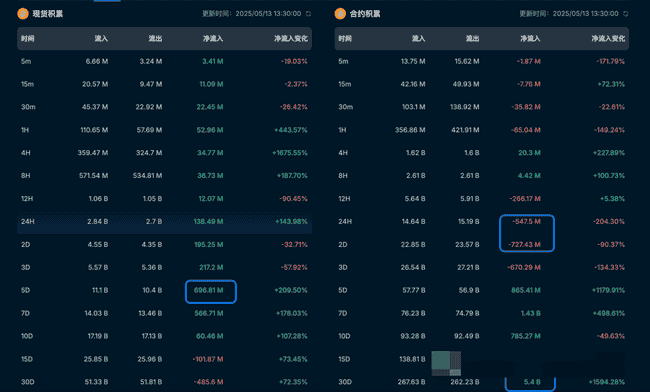Sort 现货积累 table by 净流入 header
The width and height of the screenshot is (650, 392).
(213, 39)
